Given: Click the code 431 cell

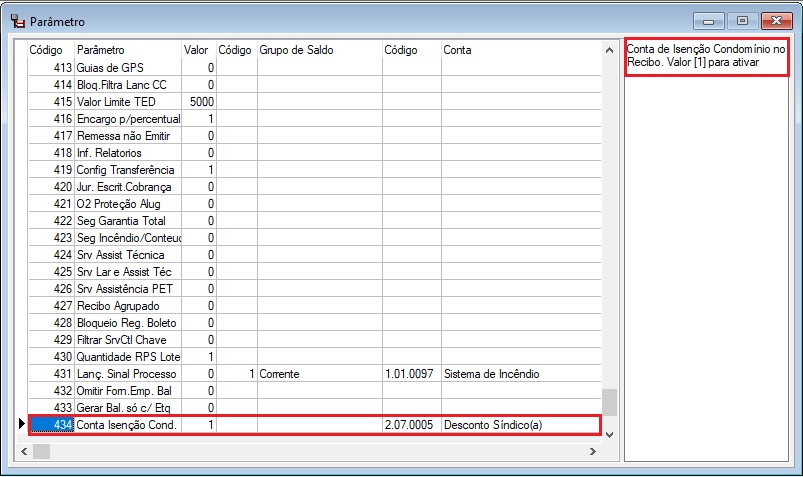Looking at the screenshot, I should click(x=51, y=374).
